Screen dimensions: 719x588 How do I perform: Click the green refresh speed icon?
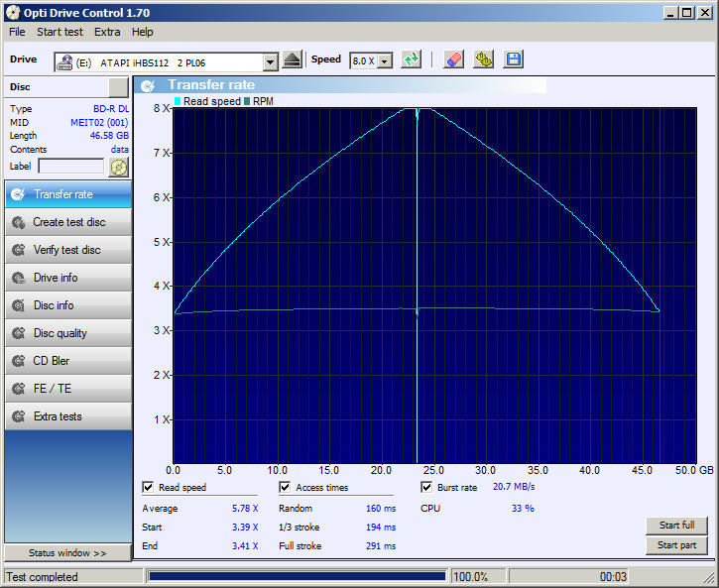[411, 60]
